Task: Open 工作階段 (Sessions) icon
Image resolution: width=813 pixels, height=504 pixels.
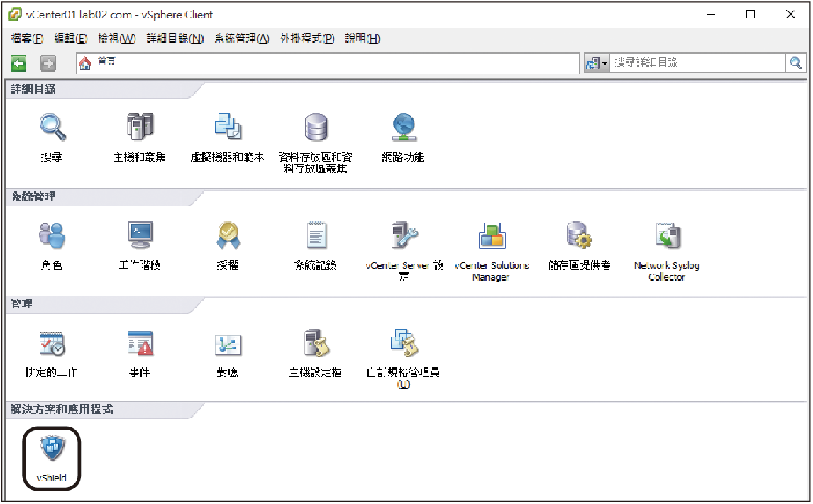Action: click(140, 235)
